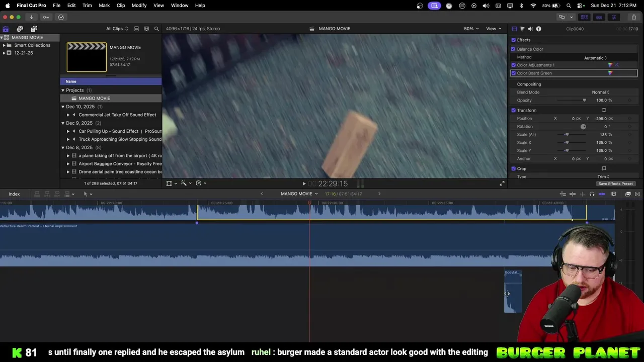Open the Modify menu
This screenshot has width=644, height=362.
coord(139,5)
